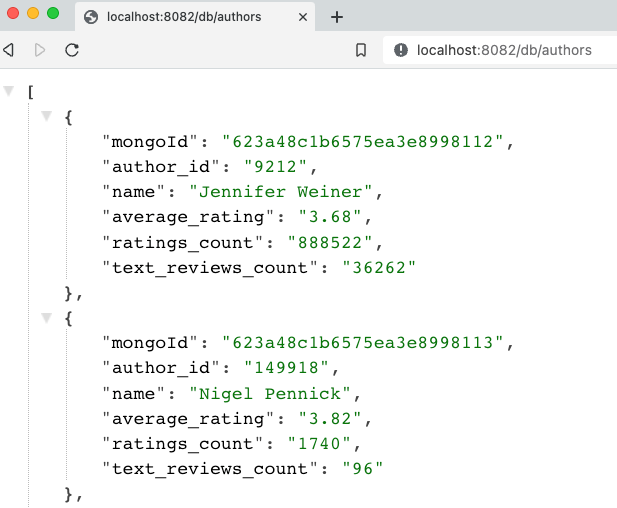Viewport: 617px width, 508px height.
Task: Click the ratings_count value "1740"
Action: [x=319, y=444]
